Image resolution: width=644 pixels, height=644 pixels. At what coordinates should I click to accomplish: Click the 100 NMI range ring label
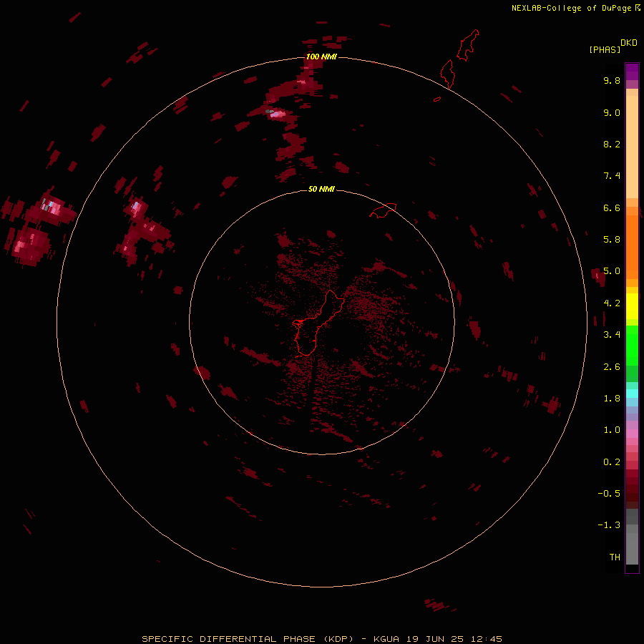point(321,57)
